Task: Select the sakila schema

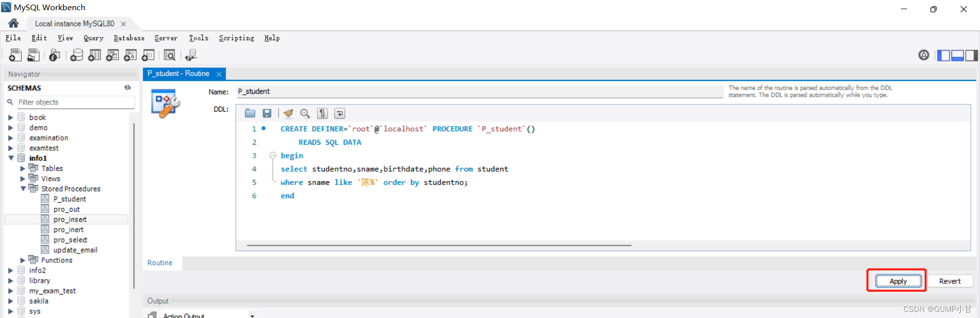Action: click(39, 301)
